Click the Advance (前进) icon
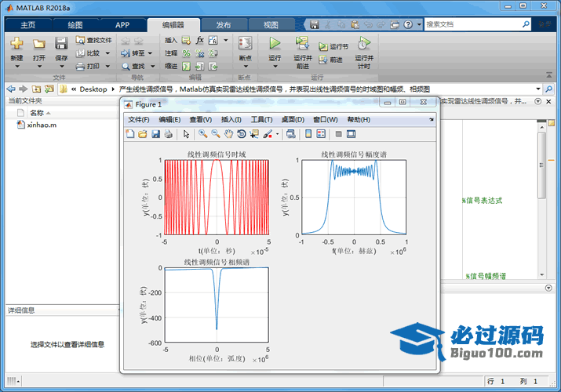The image size is (561, 392). click(323, 60)
